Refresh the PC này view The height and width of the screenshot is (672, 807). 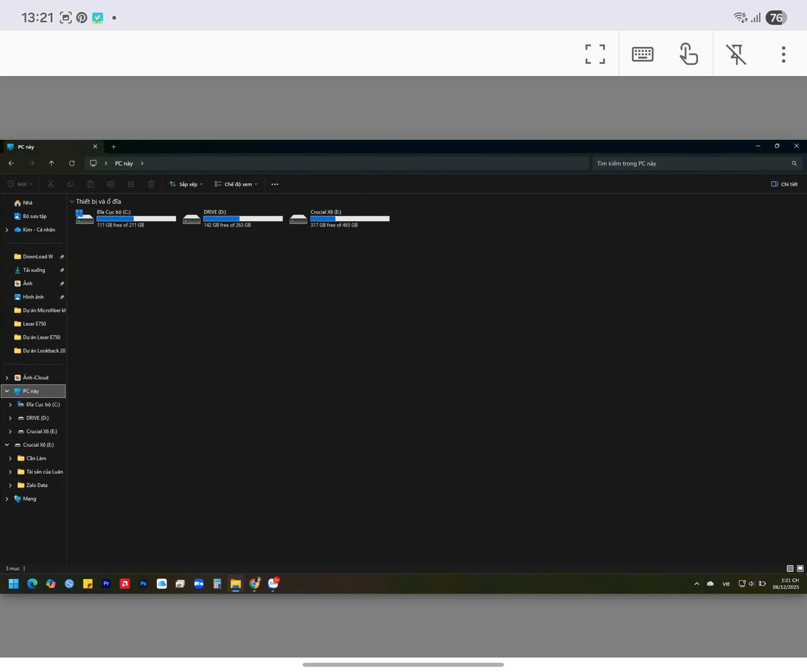[72, 163]
